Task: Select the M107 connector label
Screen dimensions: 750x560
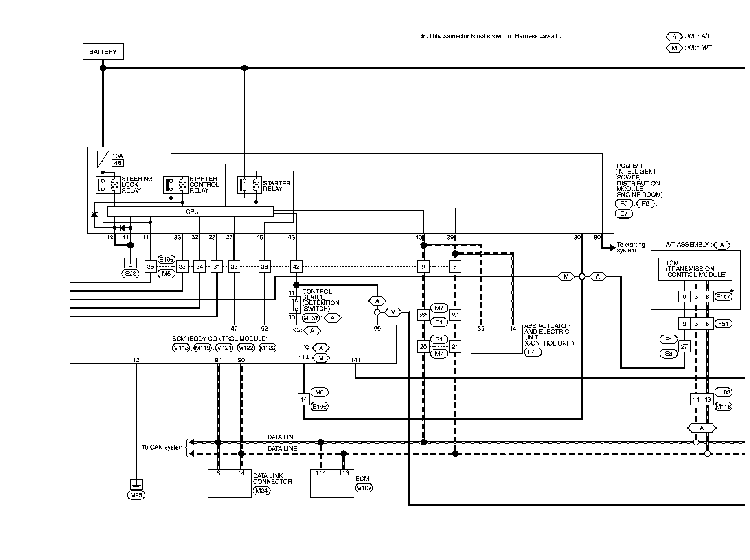Action: click(364, 488)
